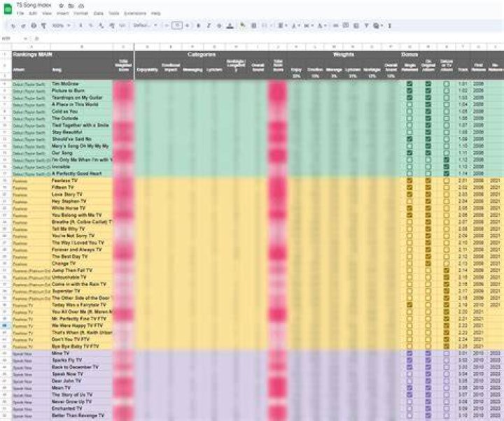Image resolution: width=504 pixels, height=421 pixels.
Task: Format as percent
Action: (x=91, y=26)
